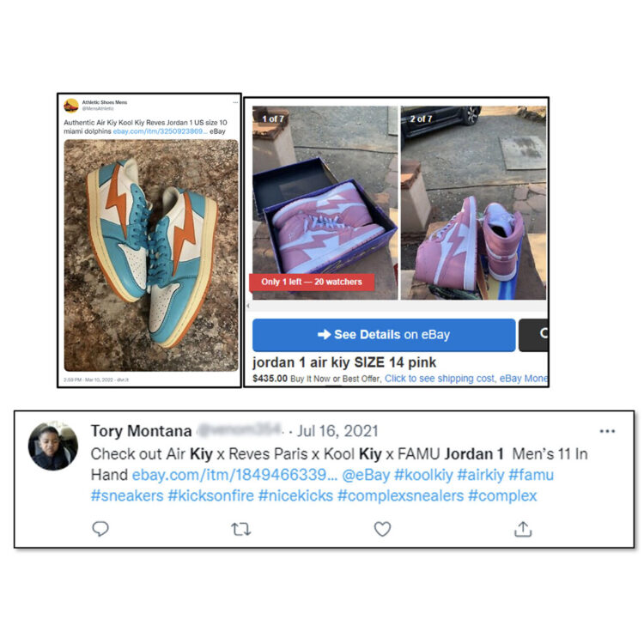Viewport: 644px width, 644px height.
Task: Click 'Click to see shipping cost' link
Action: pyautogui.click(x=440, y=379)
